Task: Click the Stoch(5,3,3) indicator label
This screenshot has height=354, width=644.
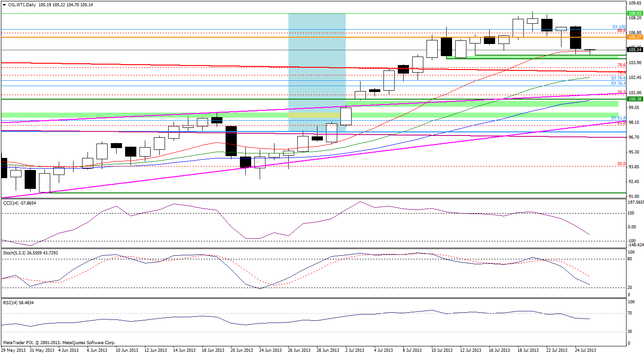Action: (30, 253)
